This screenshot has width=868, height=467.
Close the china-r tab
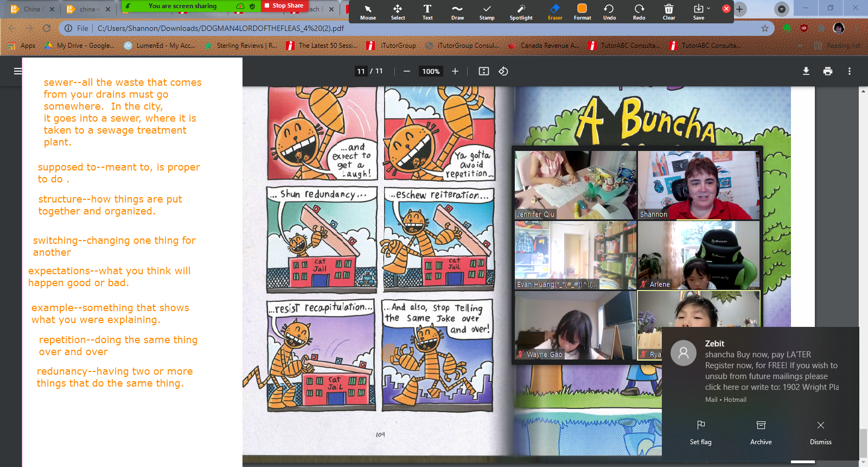[108, 9]
